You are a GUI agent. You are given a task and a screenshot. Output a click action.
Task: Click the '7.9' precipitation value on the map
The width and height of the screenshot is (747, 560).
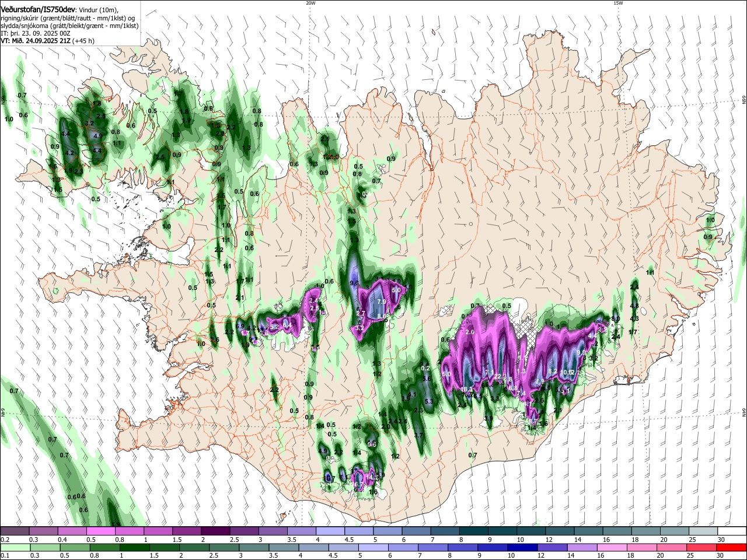pos(382,302)
